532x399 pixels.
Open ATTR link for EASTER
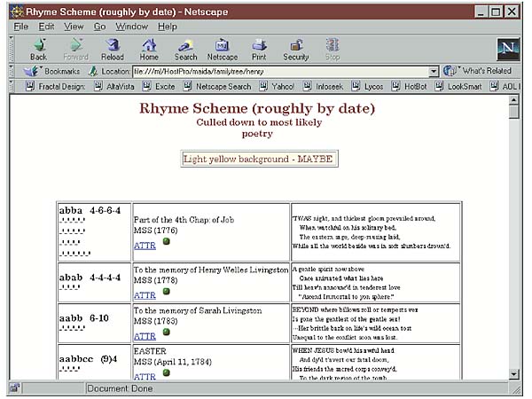145,376
